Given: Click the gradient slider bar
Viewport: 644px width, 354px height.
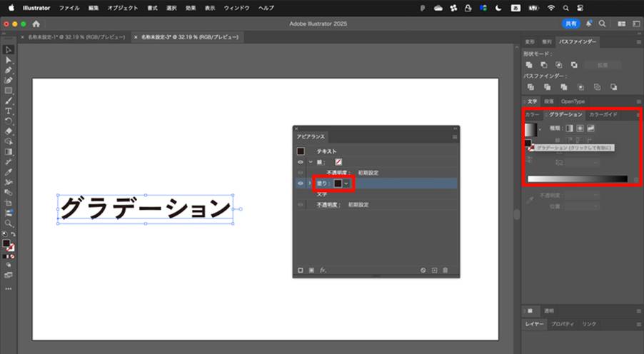Looking at the screenshot, I should tap(578, 179).
